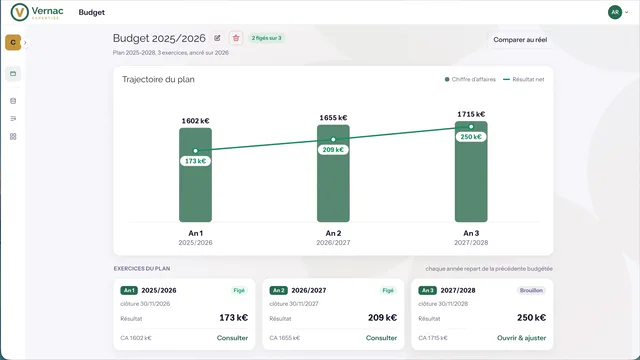Viewport: 640px width, 360px height.
Task: Click the An 3 axis label
Action: coord(471,233)
